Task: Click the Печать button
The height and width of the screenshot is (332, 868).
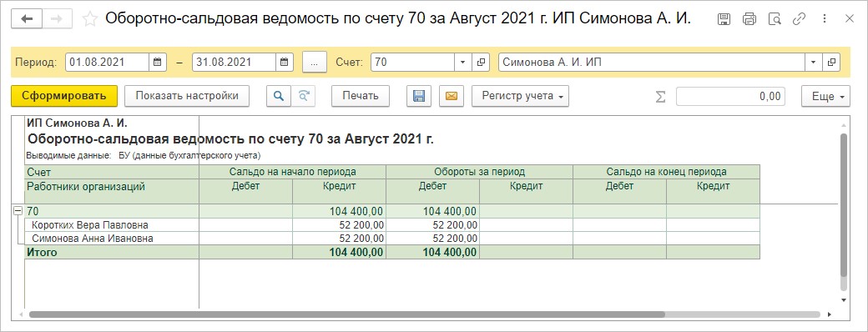Action: 361,96
